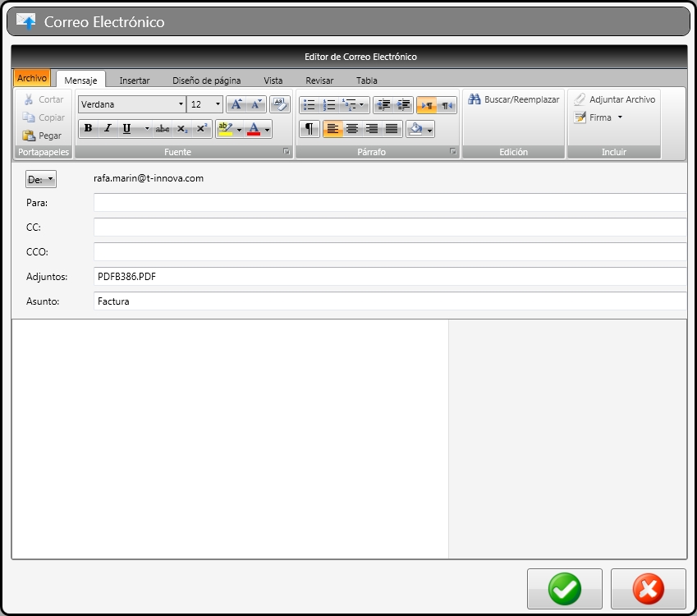The width and height of the screenshot is (697, 616).
Task: Toggle show paragraph marks
Action: point(310,129)
